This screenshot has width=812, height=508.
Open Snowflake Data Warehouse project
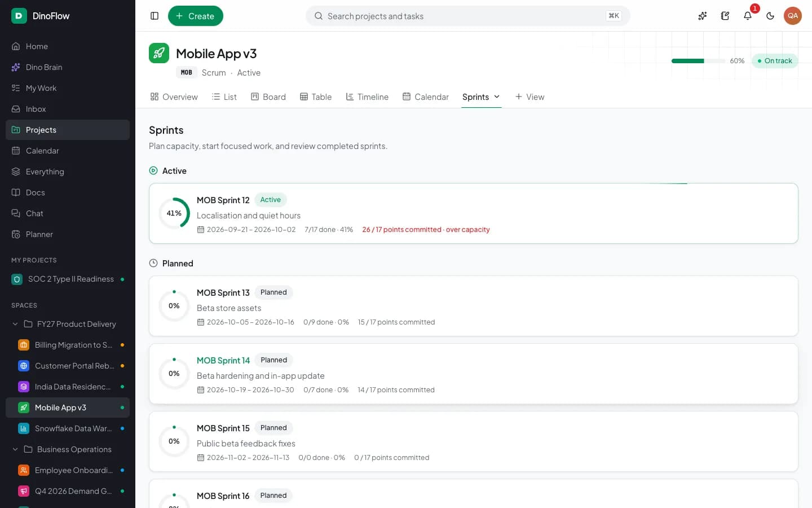[68, 428]
